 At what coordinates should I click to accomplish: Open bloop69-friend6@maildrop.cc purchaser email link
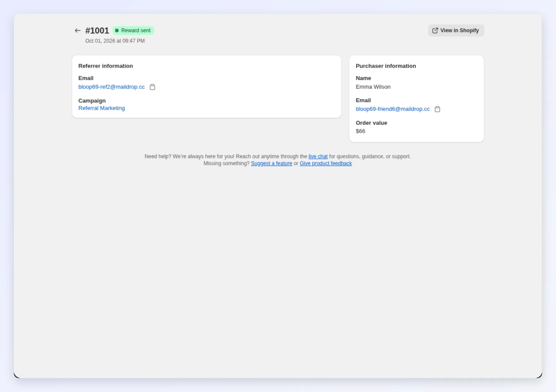(393, 109)
